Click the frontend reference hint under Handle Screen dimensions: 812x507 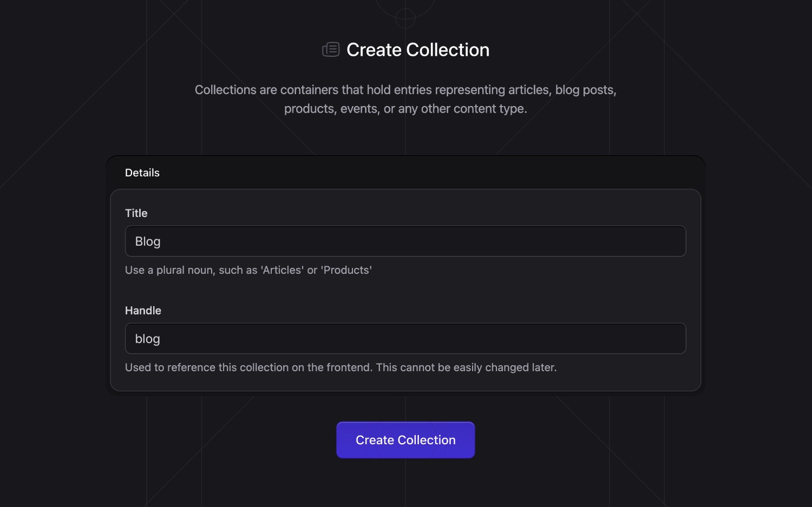341,367
